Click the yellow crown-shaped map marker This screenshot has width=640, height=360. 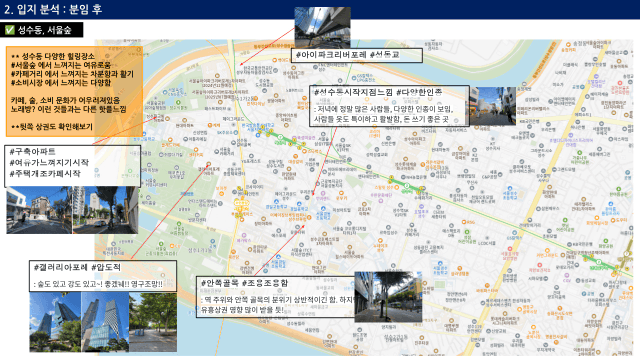pos(239,203)
